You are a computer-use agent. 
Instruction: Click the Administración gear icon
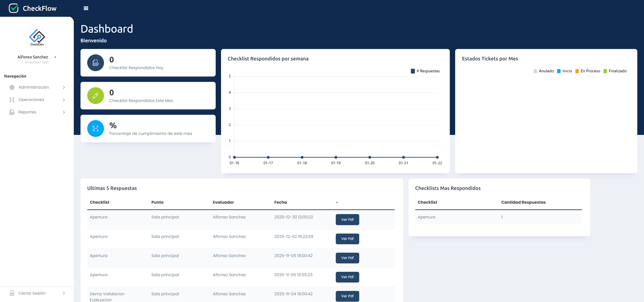point(12,87)
